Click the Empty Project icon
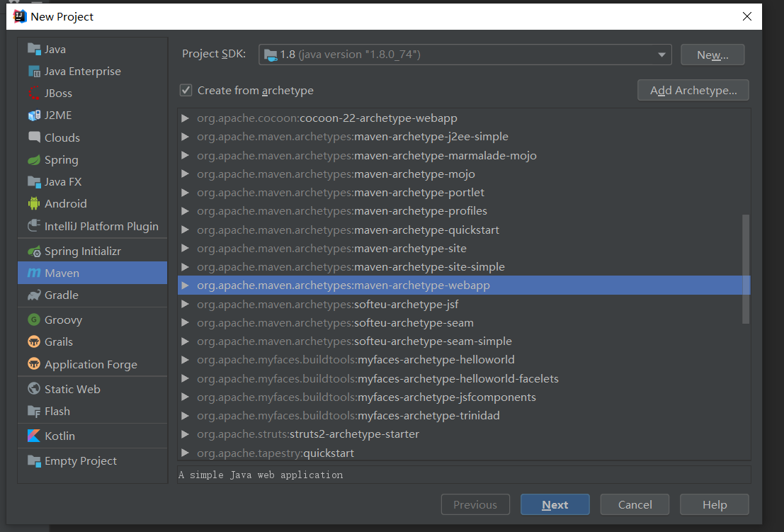Image resolution: width=784 pixels, height=532 pixels. [x=34, y=460]
